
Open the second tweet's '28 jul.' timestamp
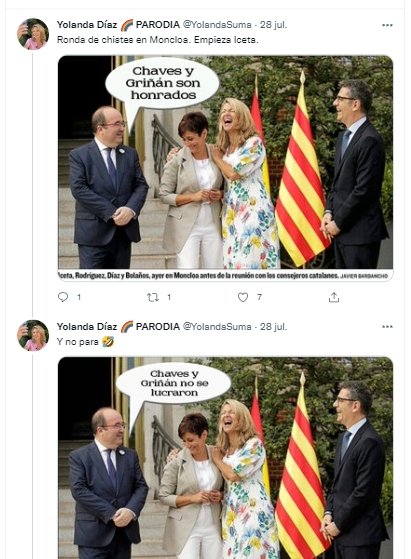[x=273, y=326]
